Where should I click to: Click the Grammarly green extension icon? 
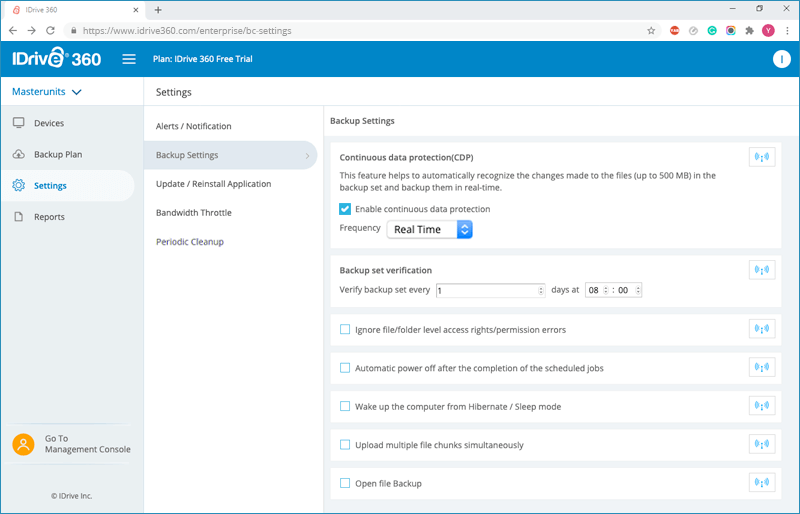pos(712,31)
